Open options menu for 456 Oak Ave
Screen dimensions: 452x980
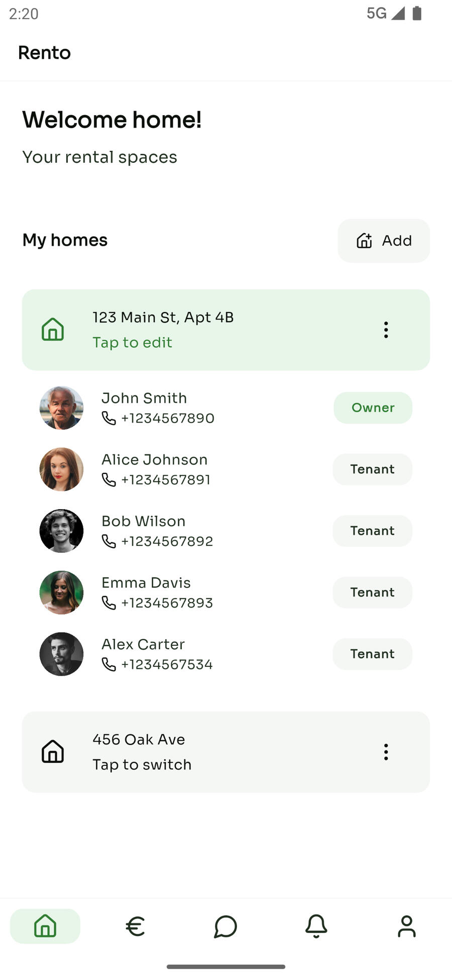[386, 752]
